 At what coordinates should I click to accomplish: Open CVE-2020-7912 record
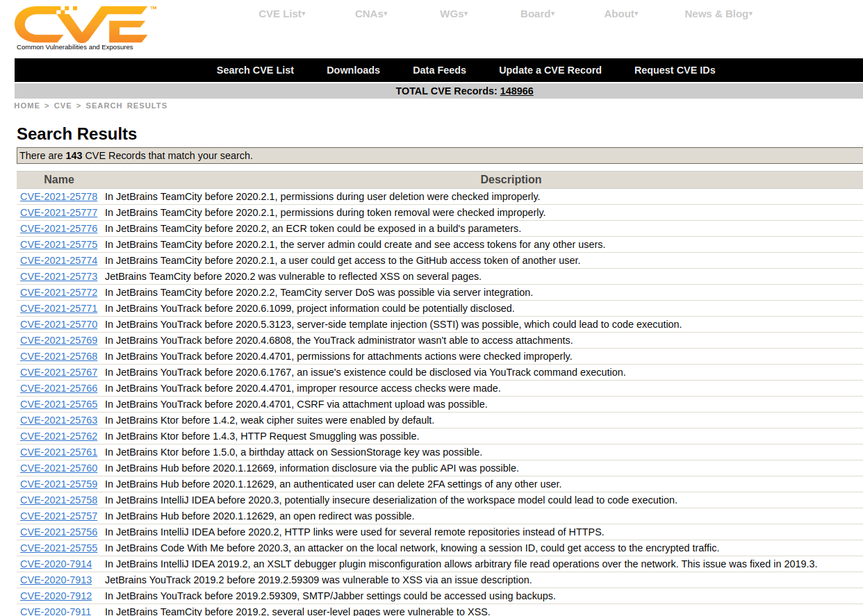(56, 596)
